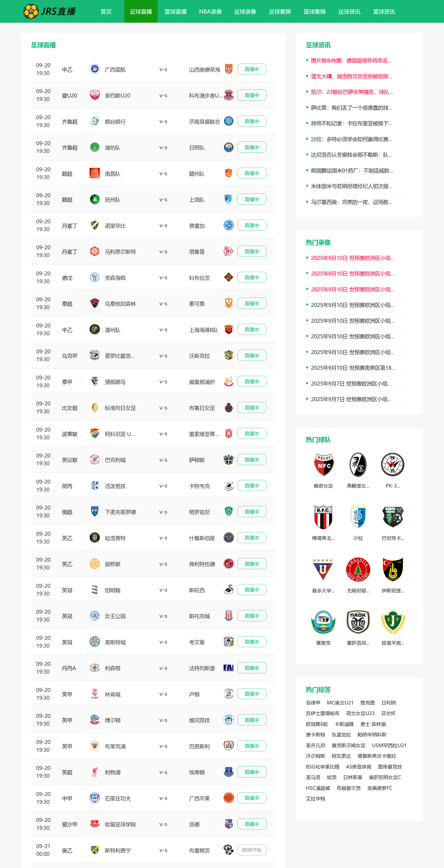Viewport: 444px width, 868px height.
Task: Click the 利物浦 club crest icon
Action: click(95, 772)
